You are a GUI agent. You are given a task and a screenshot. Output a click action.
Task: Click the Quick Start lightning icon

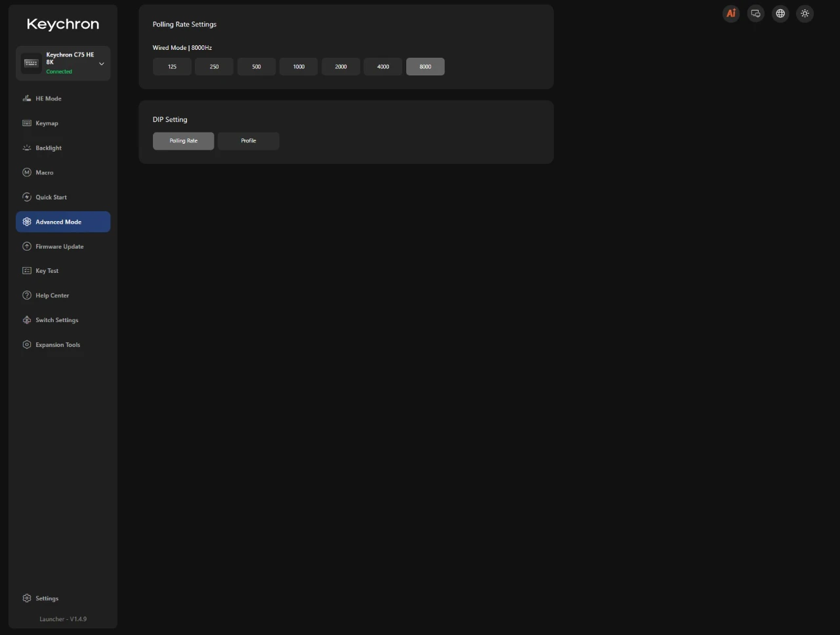(x=27, y=197)
